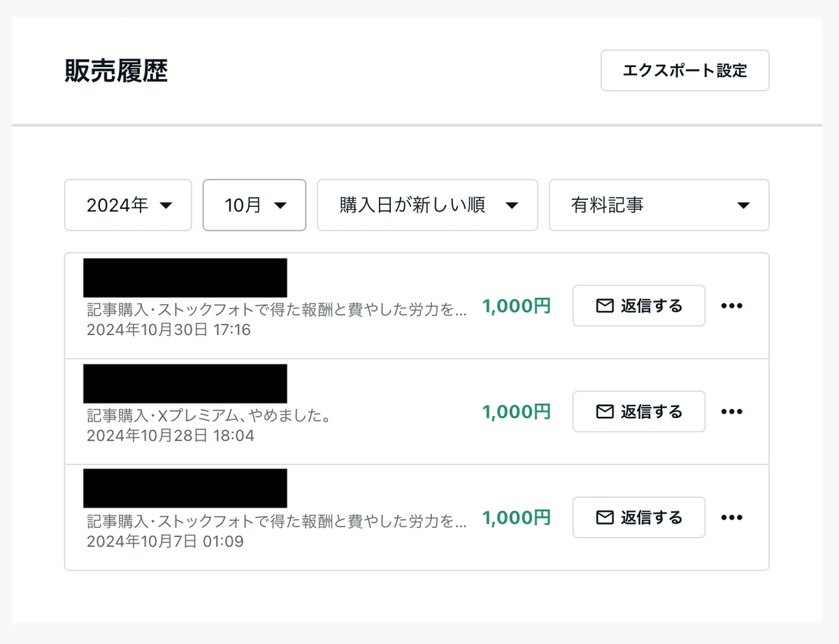
Task: Open the October 30 ストックフォト article entry
Action: point(277,310)
